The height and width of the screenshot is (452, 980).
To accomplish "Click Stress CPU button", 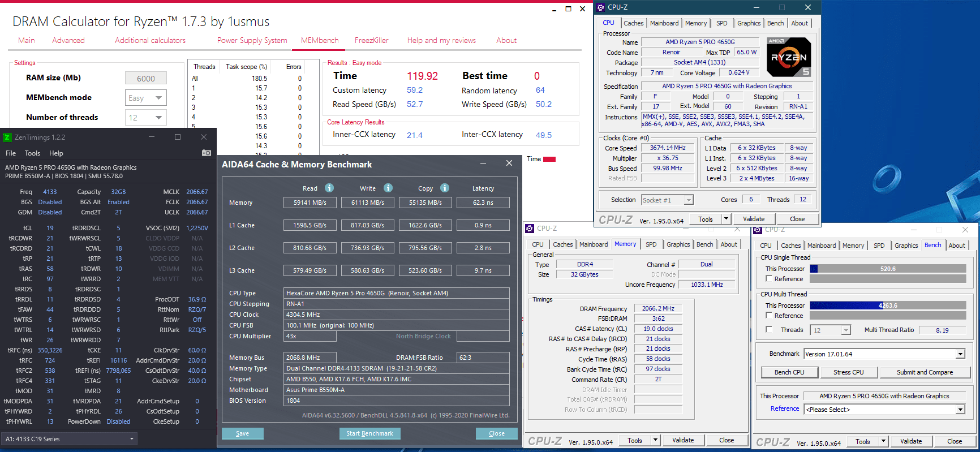I will point(848,372).
